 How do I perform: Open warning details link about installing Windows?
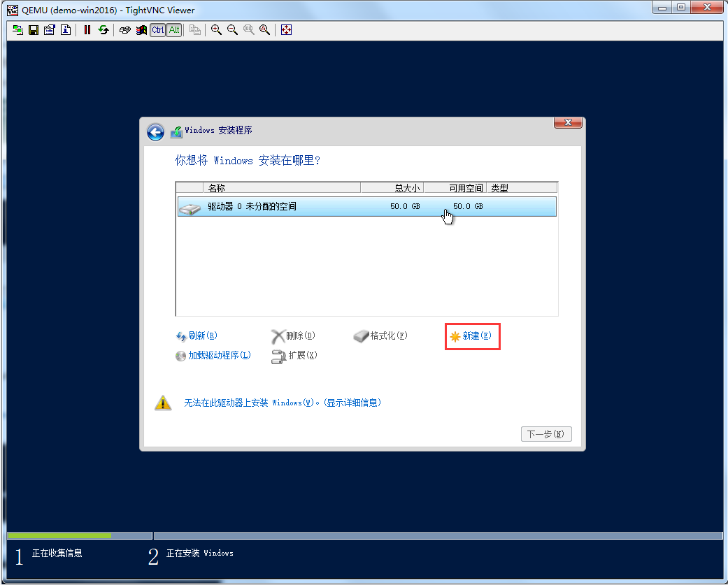[283, 403]
